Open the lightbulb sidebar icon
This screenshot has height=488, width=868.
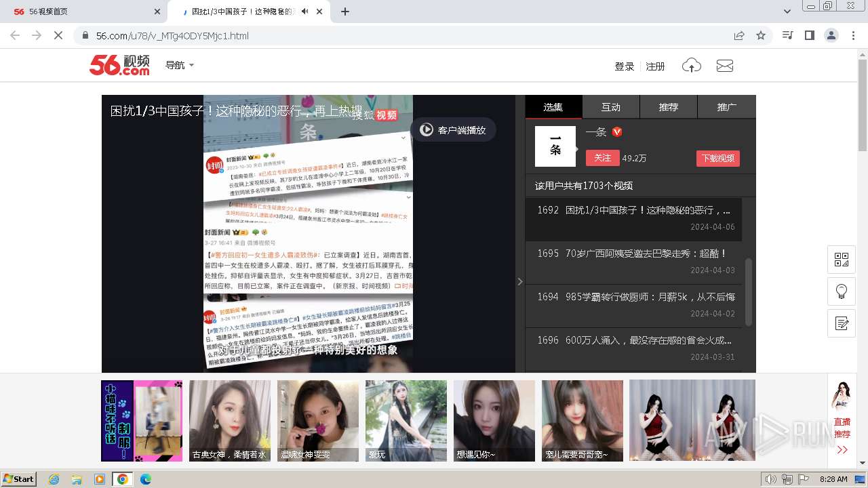coord(842,291)
